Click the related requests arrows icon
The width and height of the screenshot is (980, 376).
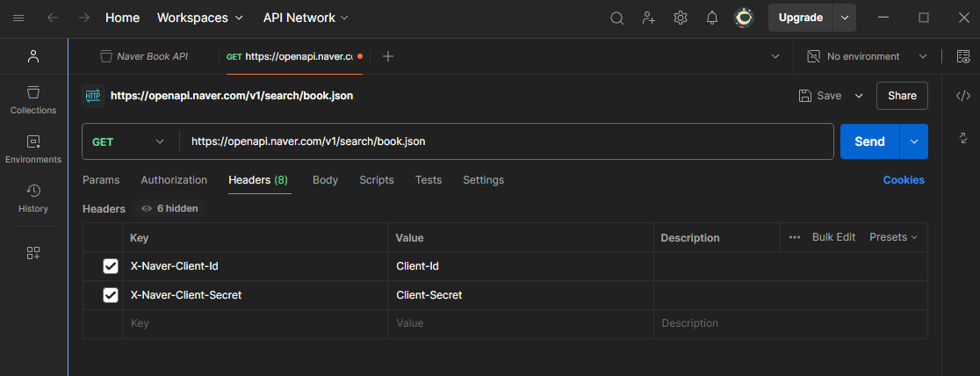[963, 138]
